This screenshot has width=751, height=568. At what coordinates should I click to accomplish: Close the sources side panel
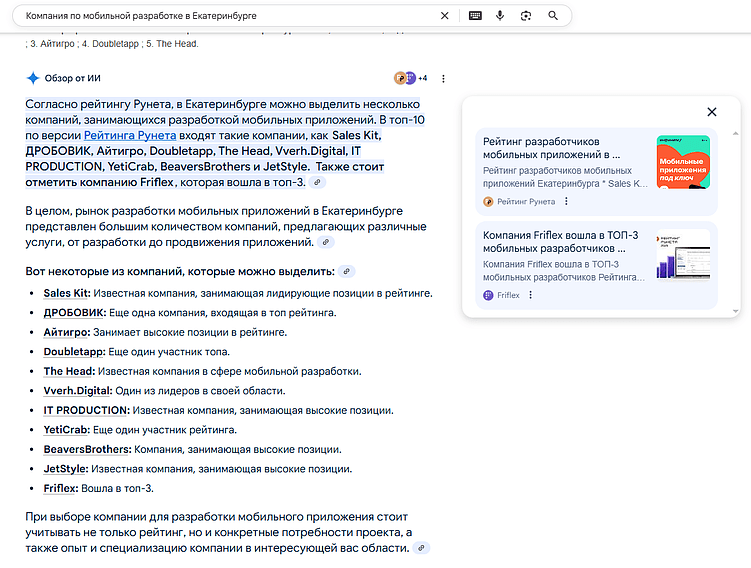712,112
